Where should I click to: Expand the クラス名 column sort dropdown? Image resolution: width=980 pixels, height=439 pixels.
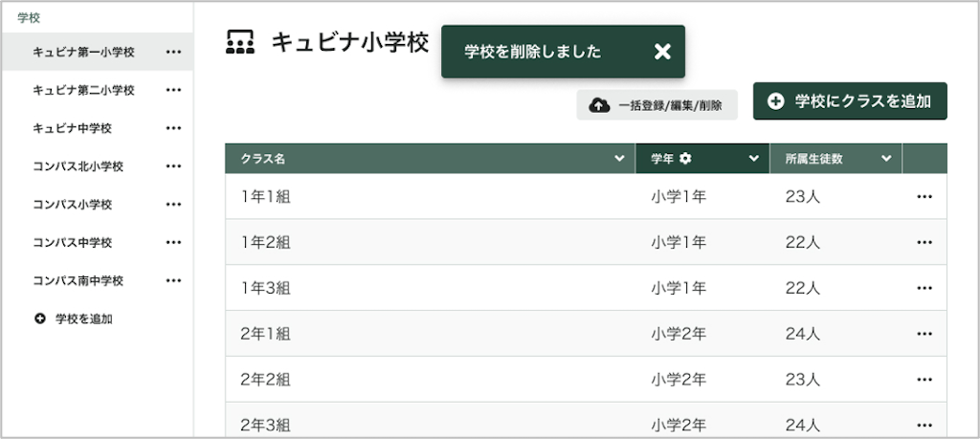tap(619, 159)
